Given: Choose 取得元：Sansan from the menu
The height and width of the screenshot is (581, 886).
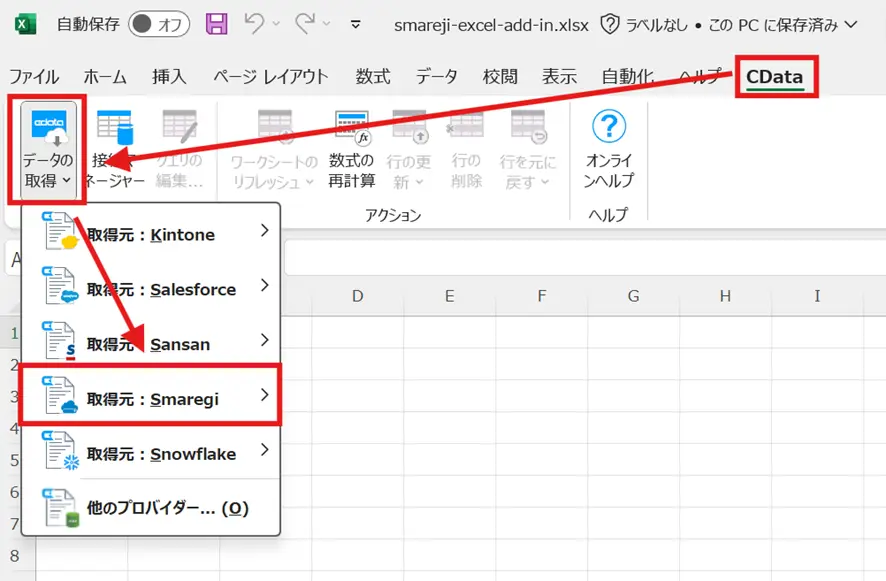Looking at the screenshot, I should 151,341.
